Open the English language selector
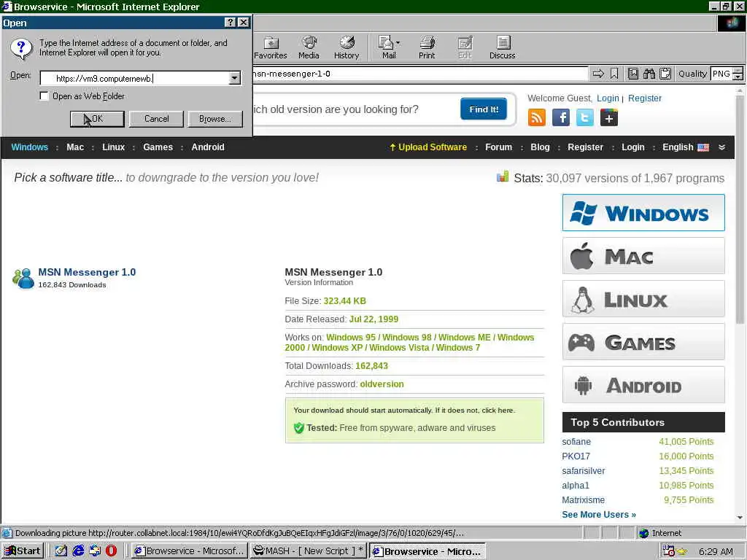This screenshot has width=747, height=560. (x=686, y=147)
